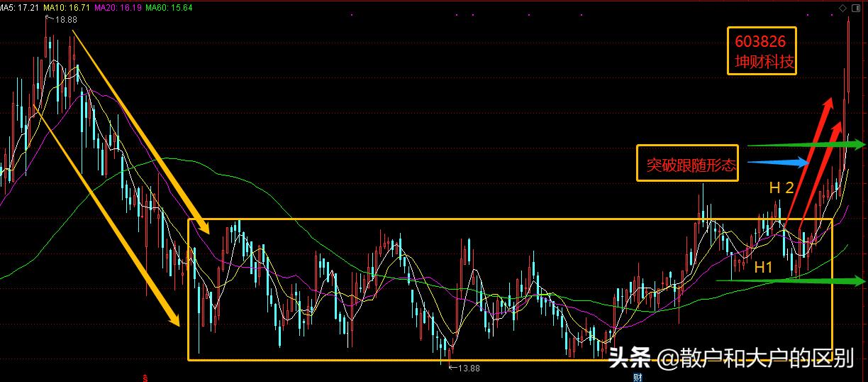Click the 头条 @散户和大户的区别 watermark
The image size is (868, 382).
coord(730,358)
